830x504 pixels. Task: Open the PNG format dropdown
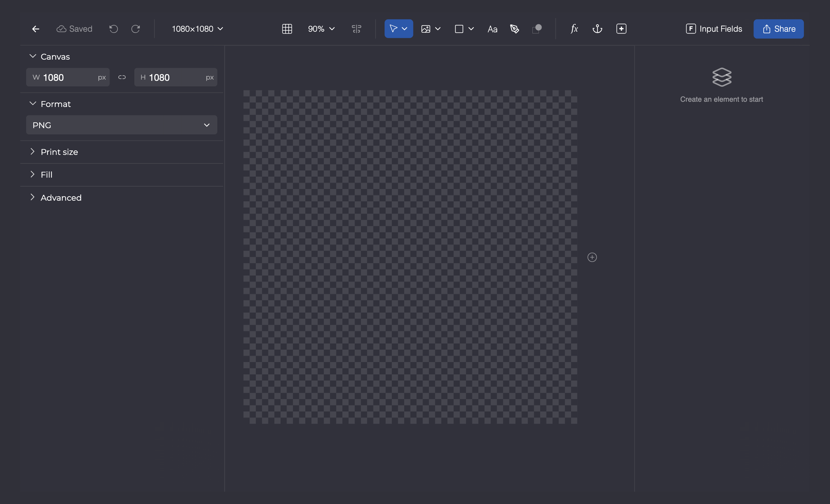[122, 125]
